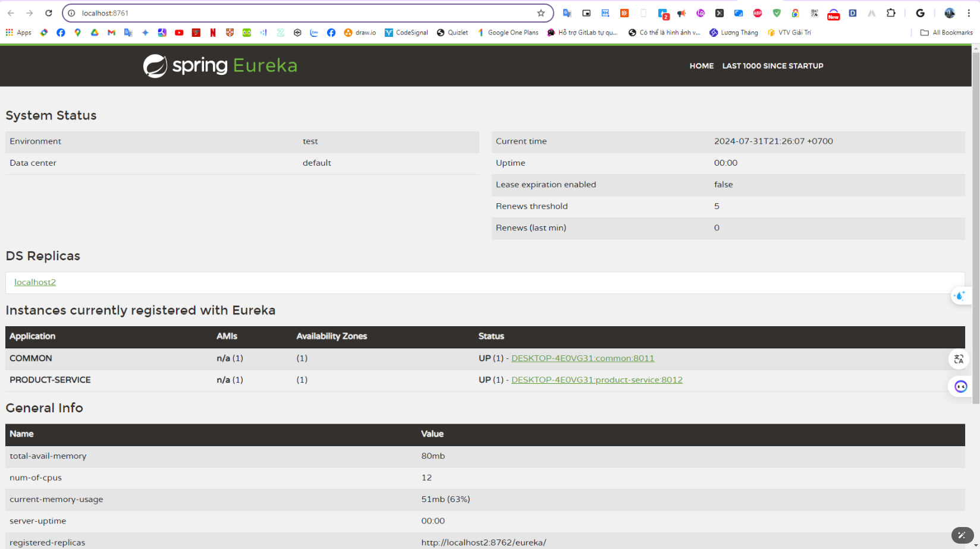
Task: Open the Chrome profile avatar
Action: pyautogui.click(x=950, y=13)
